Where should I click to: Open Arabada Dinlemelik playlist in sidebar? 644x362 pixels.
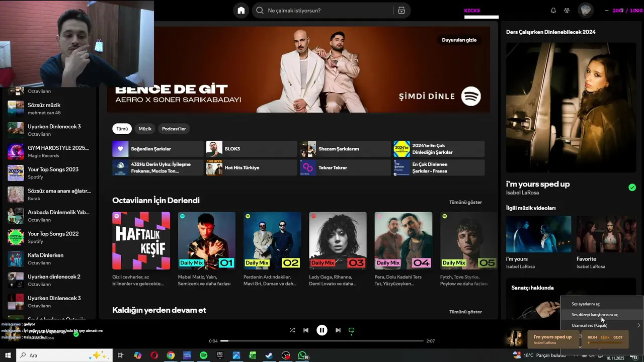pos(49,216)
